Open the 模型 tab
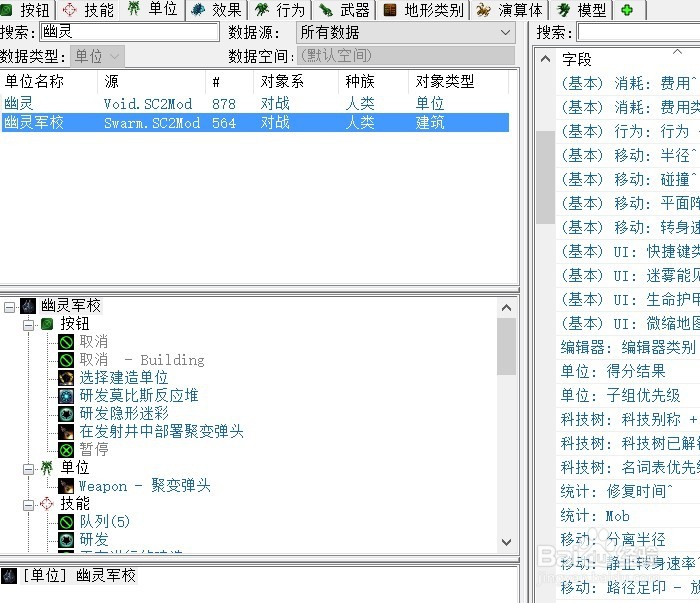The image size is (700, 603). click(582, 10)
